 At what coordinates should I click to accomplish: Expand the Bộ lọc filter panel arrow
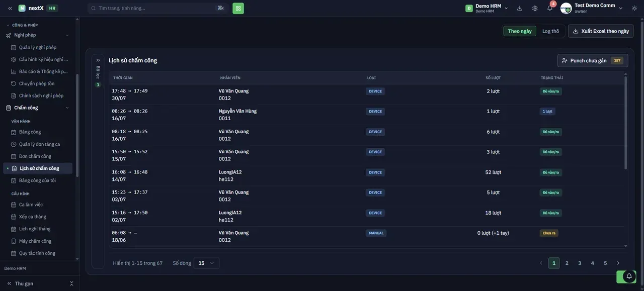[98, 60]
